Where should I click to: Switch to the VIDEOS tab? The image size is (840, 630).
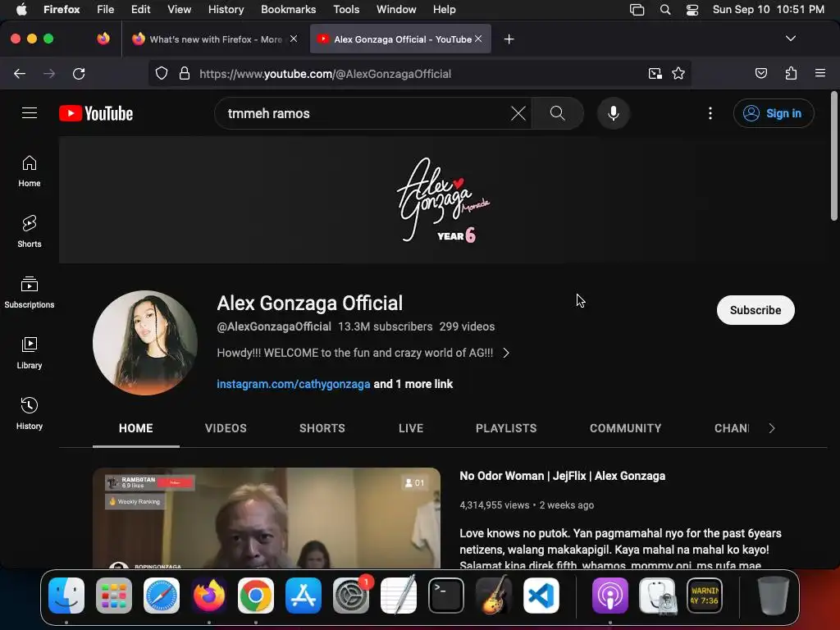pyautogui.click(x=226, y=428)
